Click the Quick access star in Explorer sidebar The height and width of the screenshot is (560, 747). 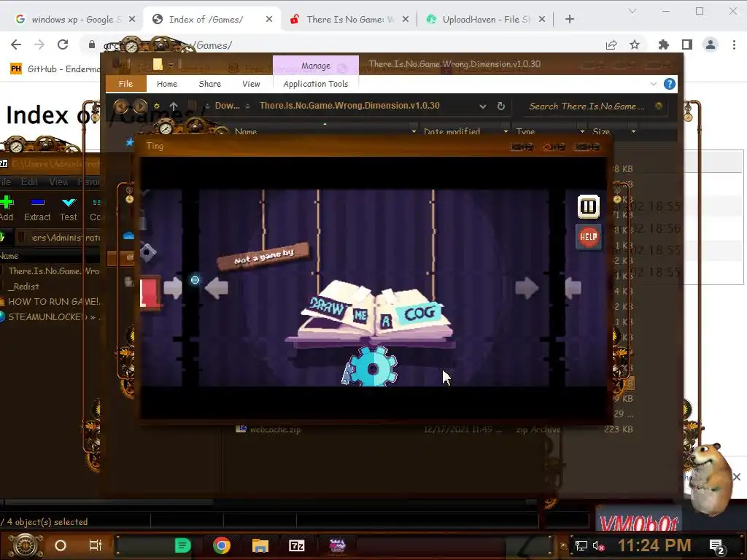point(130,142)
